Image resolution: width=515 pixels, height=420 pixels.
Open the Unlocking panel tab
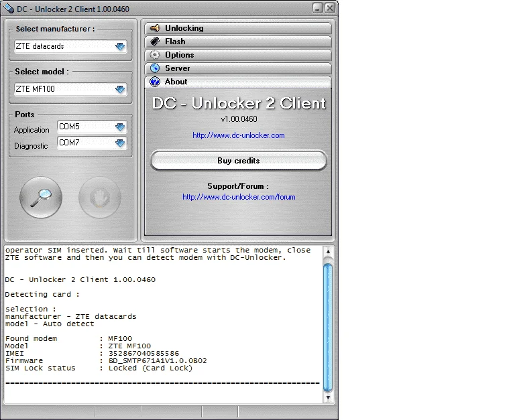[x=238, y=28]
